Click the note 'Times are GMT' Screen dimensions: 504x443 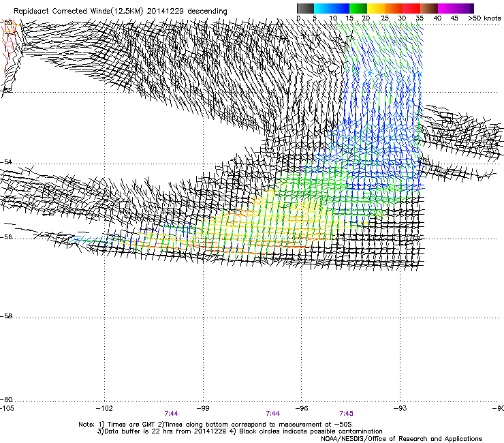131,425
